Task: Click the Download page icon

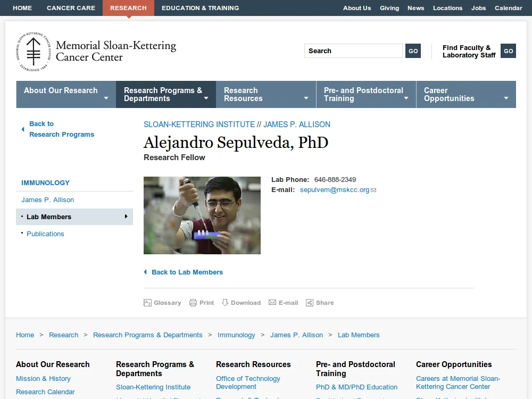Action: click(x=225, y=303)
